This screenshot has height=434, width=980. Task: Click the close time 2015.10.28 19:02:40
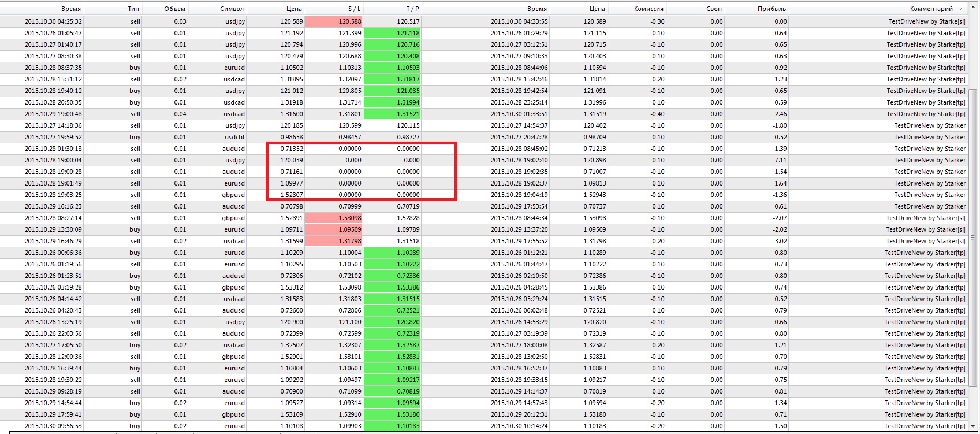pos(519,160)
